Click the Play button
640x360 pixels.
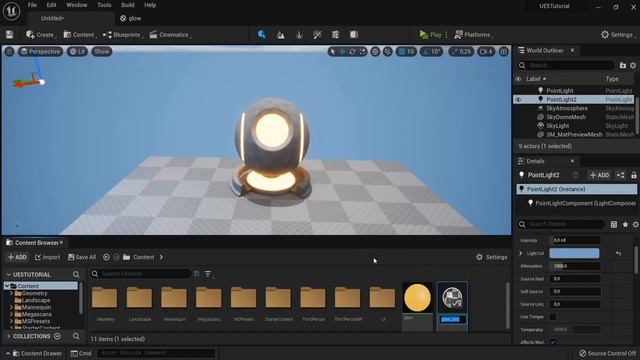pos(431,35)
